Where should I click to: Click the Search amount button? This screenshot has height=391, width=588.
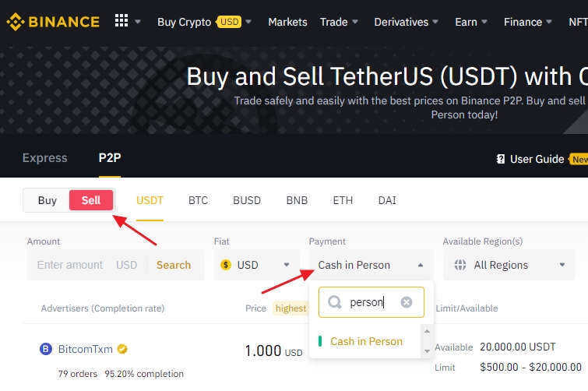tap(174, 265)
